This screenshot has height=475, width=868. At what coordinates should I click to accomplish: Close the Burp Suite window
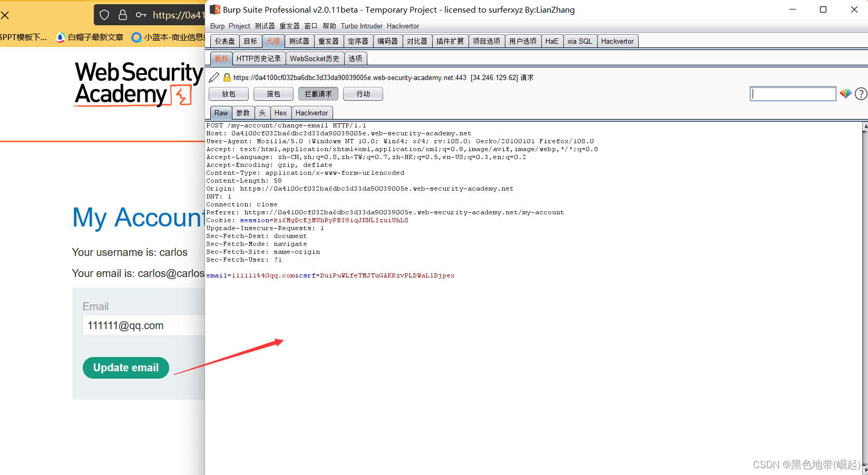(854, 9)
